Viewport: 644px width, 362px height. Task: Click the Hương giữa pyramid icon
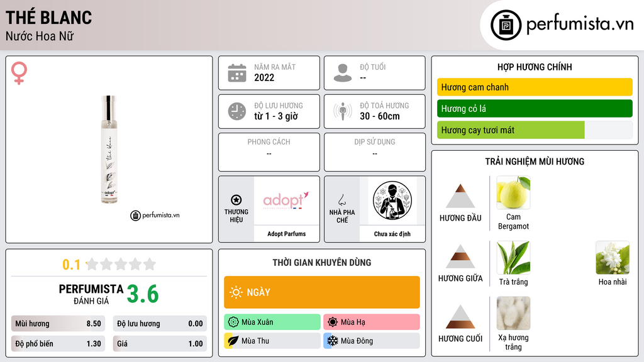point(460,256)
